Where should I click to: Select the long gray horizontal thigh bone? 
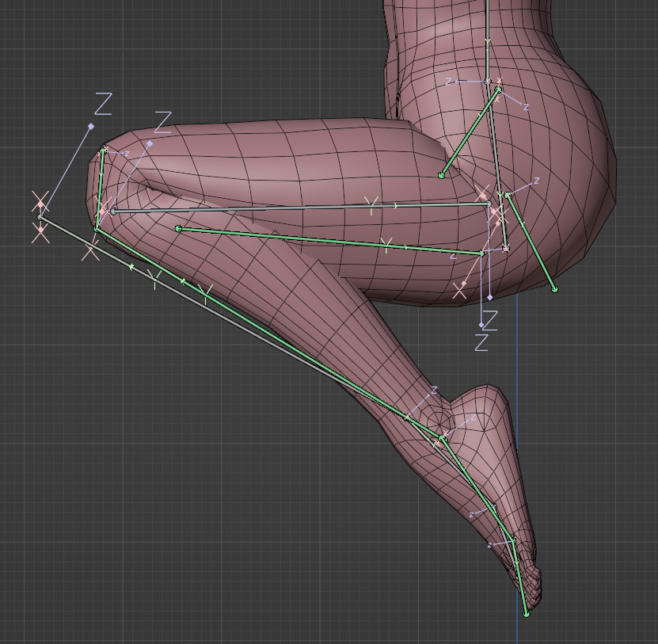click(301, 208)
